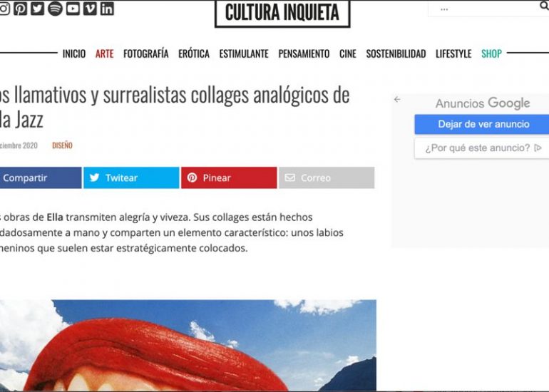
Task: Open the FOTOGRAFÍA menu section
Action: pyautogui.click(x=145, y=53)
